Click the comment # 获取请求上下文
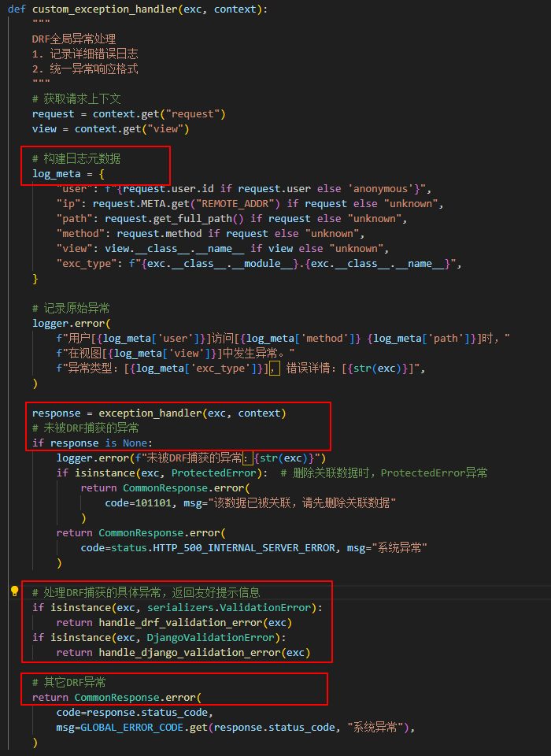Screen dimensions: 551x756 pyautogui.click(x=76, y=99)
